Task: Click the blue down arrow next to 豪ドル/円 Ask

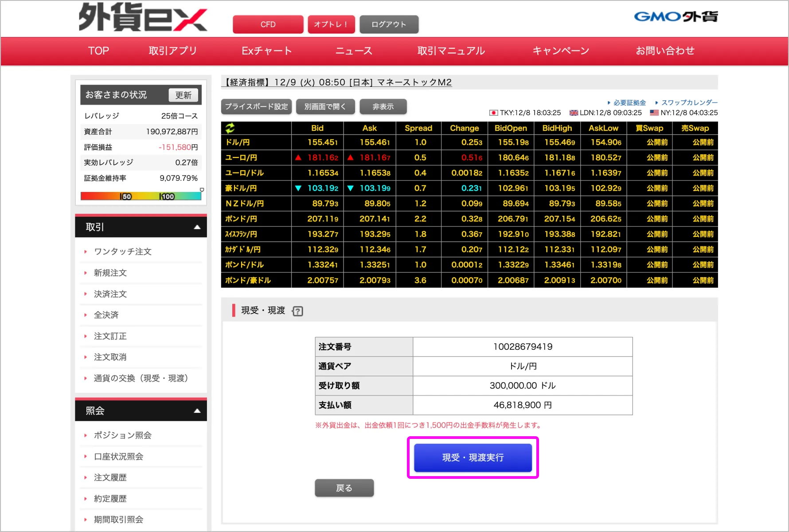Action: pyautogui.click(x=351, y=188)
